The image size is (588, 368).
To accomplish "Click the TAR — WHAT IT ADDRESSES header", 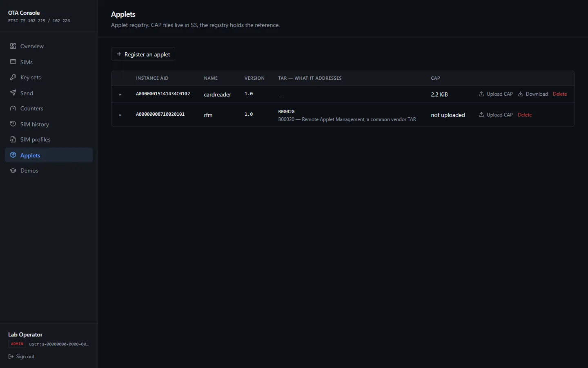I will click(x=310, y=78).
